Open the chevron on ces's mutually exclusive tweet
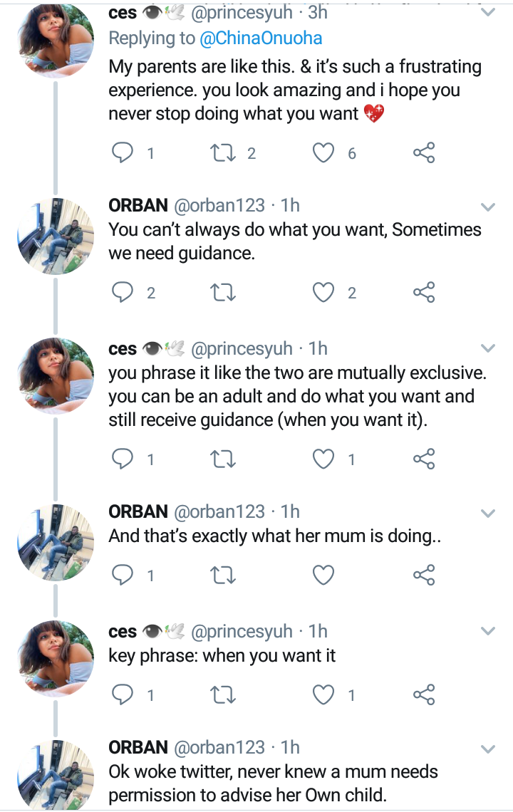Screen dimensions: 513x812 click(x=488, y=348)
